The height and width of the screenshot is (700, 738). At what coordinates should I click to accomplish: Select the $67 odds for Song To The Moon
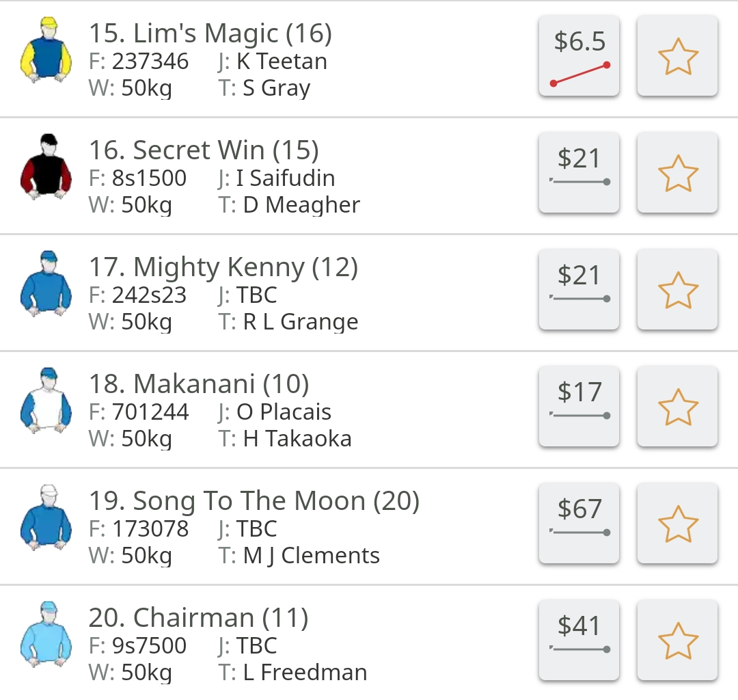pyautogui.click(x=579, y=523)
